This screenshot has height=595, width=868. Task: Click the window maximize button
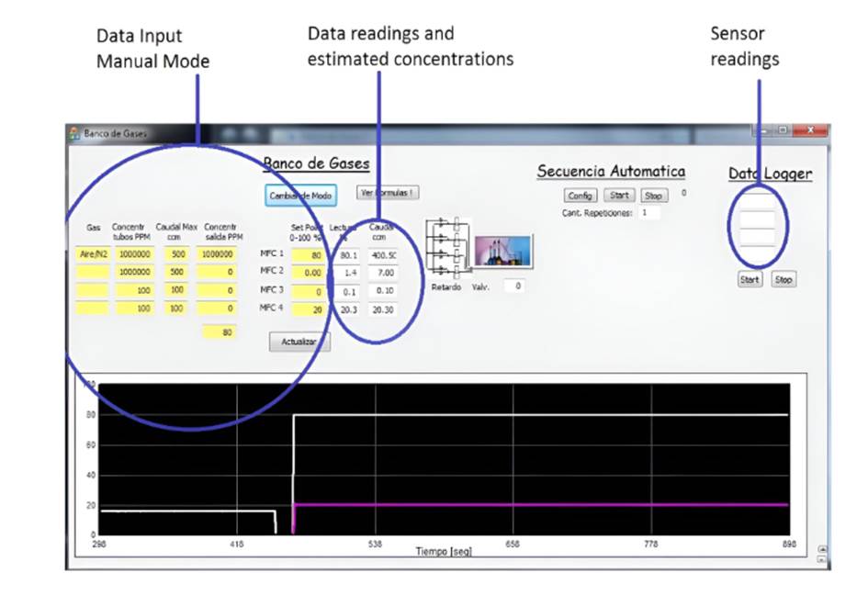[783, 131]
